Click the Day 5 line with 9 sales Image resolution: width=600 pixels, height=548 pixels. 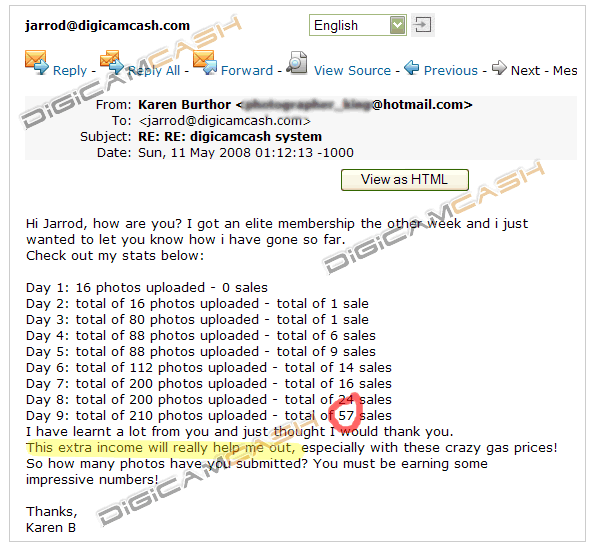pos(201,352)
